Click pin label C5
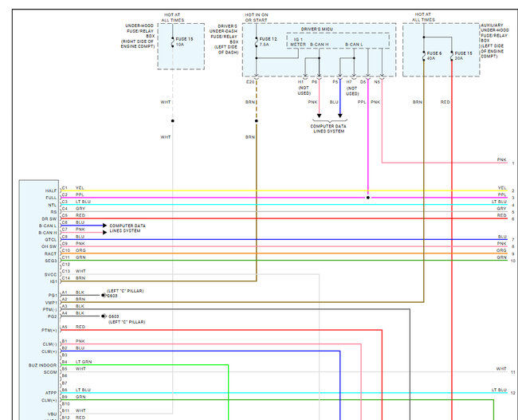The height and width of the screenshot is (420, 518). [x=65, y=215]
